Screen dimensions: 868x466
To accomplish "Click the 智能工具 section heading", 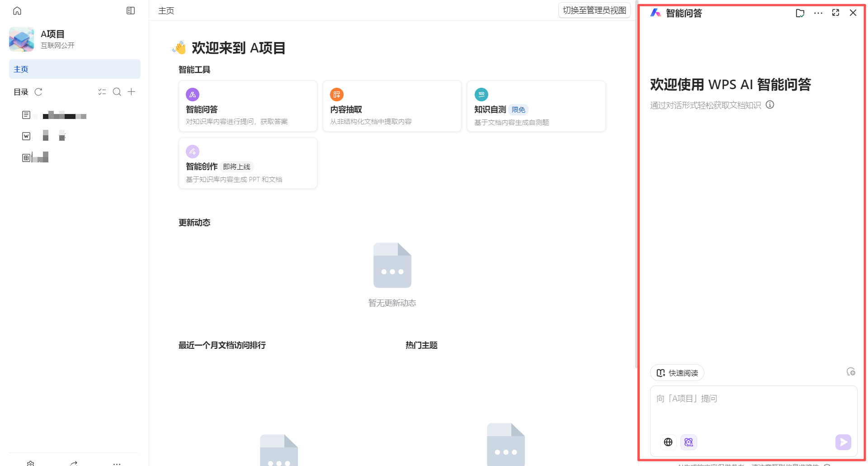I will (194, 70).
